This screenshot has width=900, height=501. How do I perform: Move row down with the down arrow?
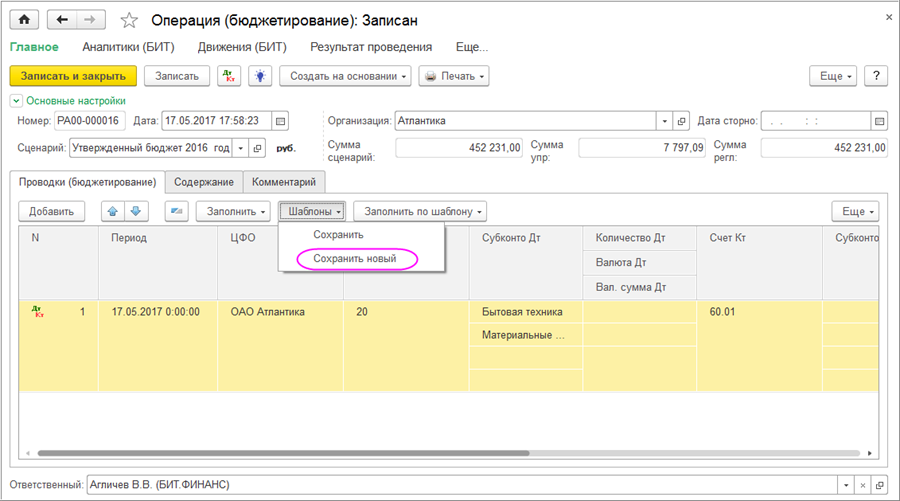tap(136, 211)
